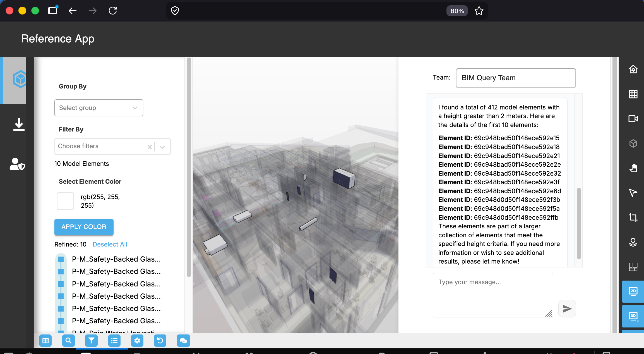This screenshot has height=354, width=644.
Task: Click the home view icon
Action: (633, 69)
